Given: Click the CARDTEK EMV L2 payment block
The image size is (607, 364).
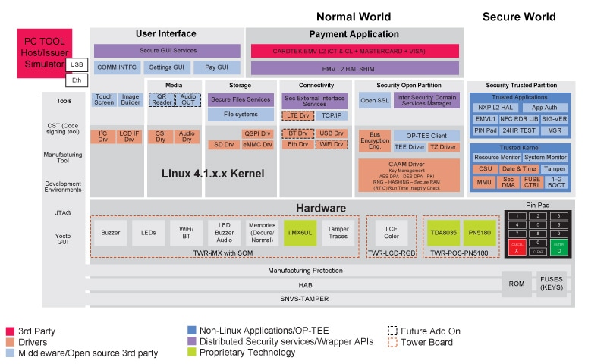Looking at the screenshot, I should point(354,51).
